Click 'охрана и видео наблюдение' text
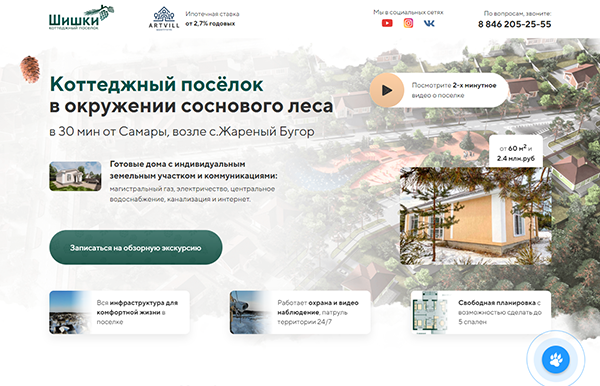Viewport: 600px width, 386px height. pyautogui.click(x=318, y=308)
